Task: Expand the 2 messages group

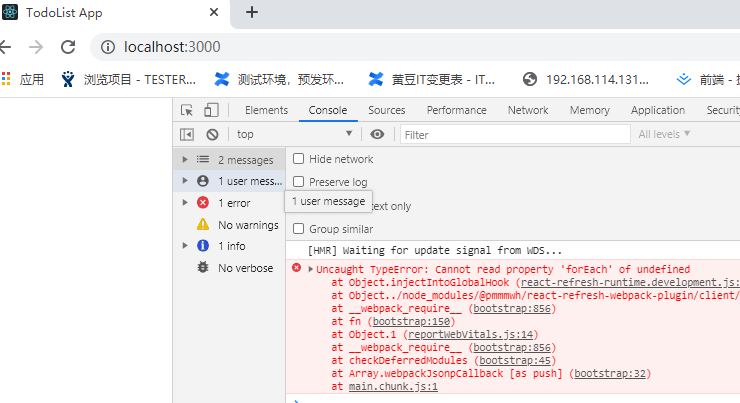Action: coord(185,160)
